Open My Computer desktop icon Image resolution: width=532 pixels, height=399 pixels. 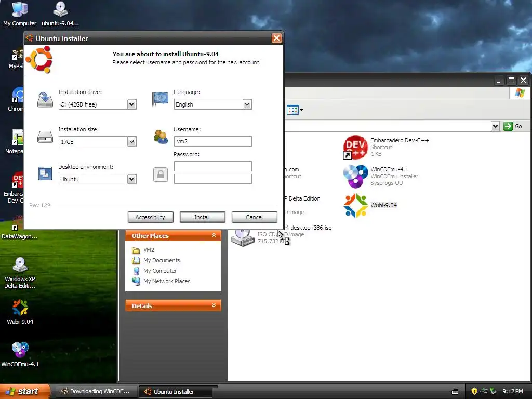coord(20,14)
